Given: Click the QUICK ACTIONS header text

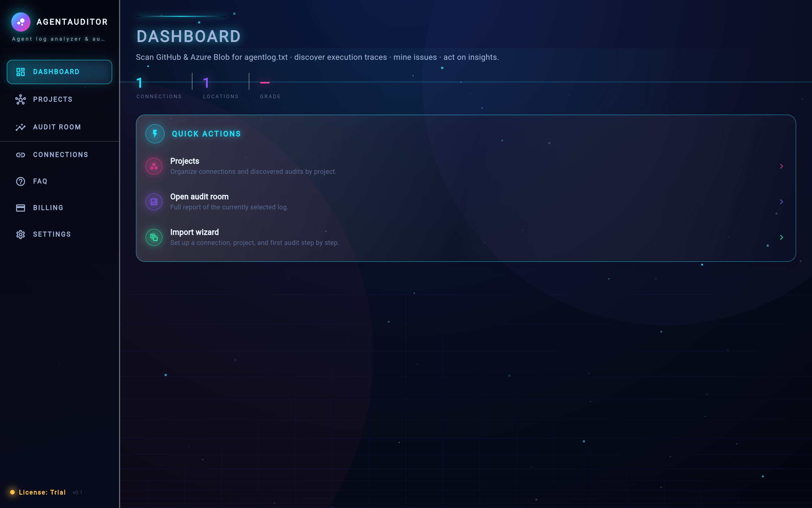Looking at the screenshot, I should pyautogui.click(x=206, y=134).
